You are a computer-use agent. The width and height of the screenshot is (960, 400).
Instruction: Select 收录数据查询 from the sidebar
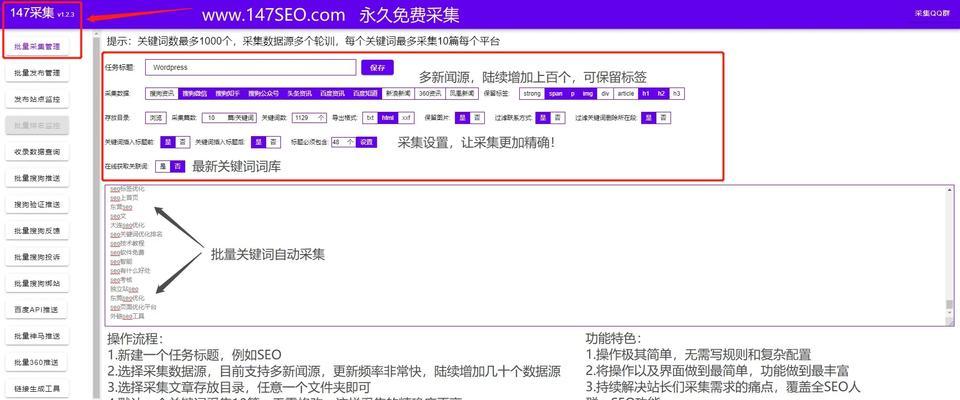[37, 152]
